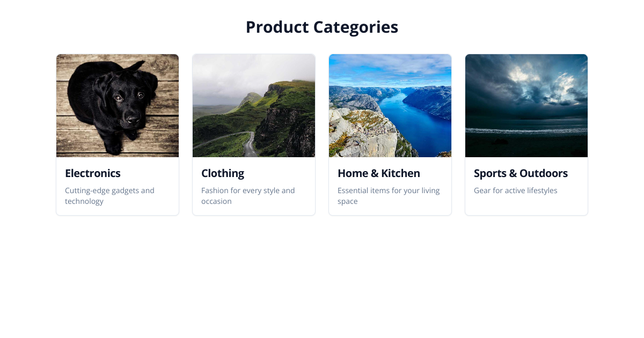Go to Sports & Outdoors title
The width and height of the screenshot is (644, 338).
tap(521, 173)
